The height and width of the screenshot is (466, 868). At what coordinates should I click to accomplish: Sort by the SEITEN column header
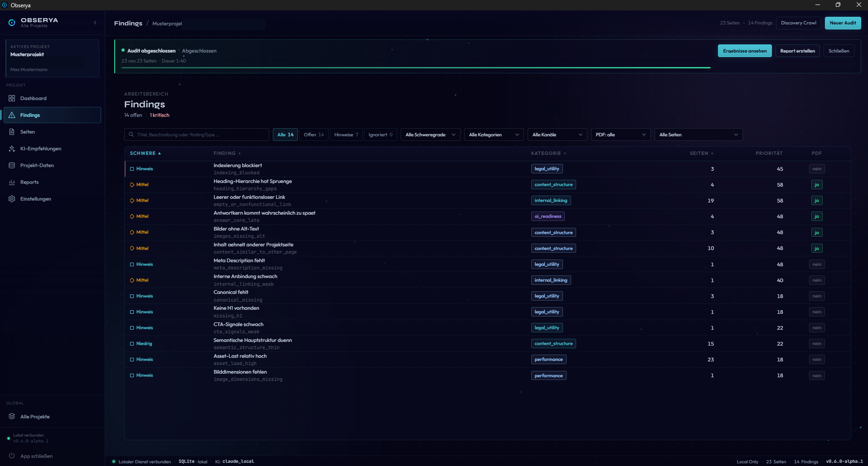tap(701, 154)
